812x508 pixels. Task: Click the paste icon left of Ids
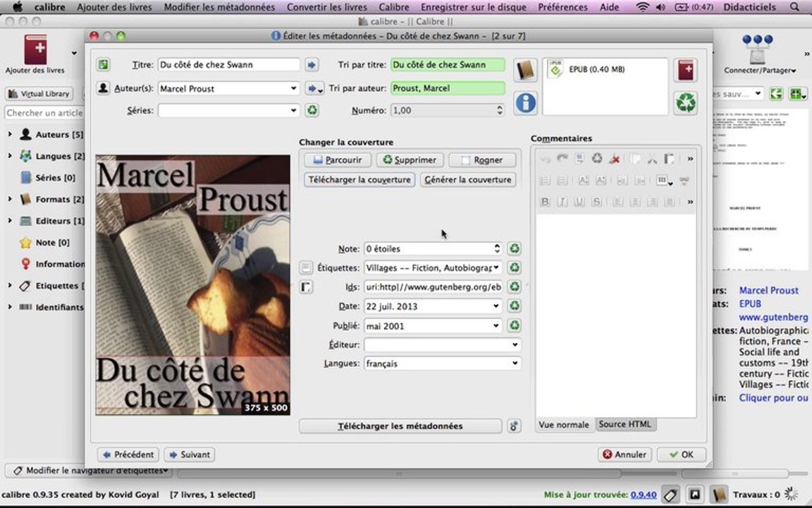pyautogui.click(x=306, y=286)
